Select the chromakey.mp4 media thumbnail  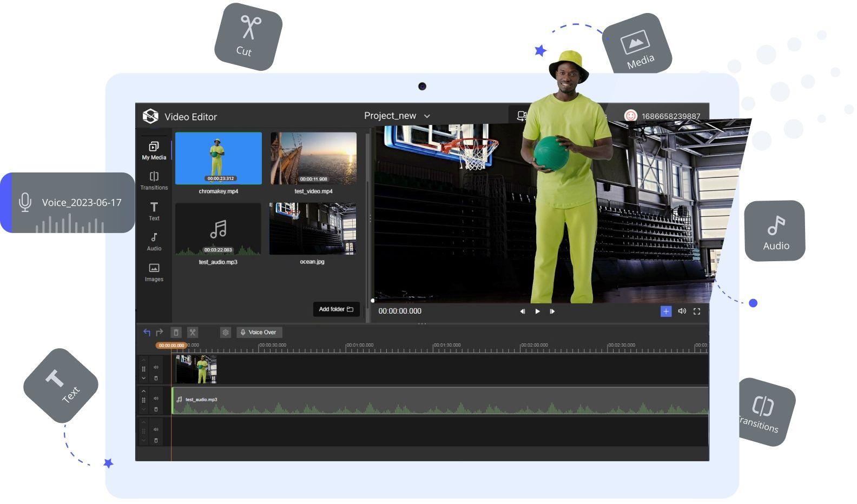[219, 158]
